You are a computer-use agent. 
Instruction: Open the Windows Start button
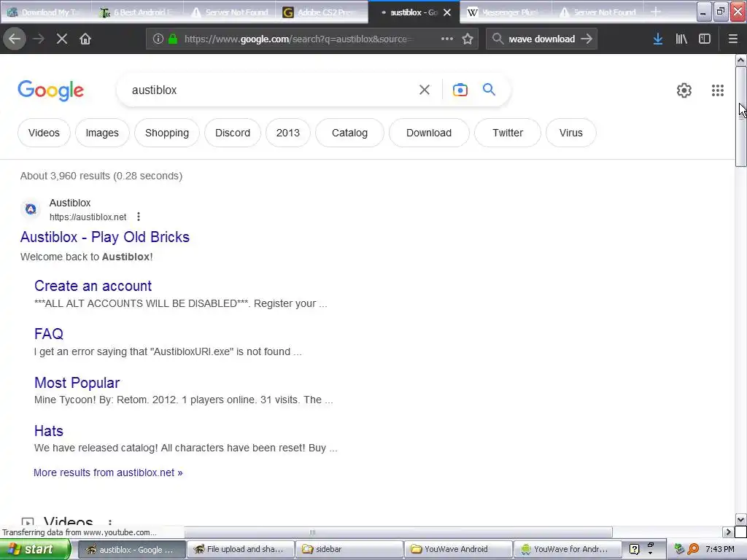coord(34,549)
